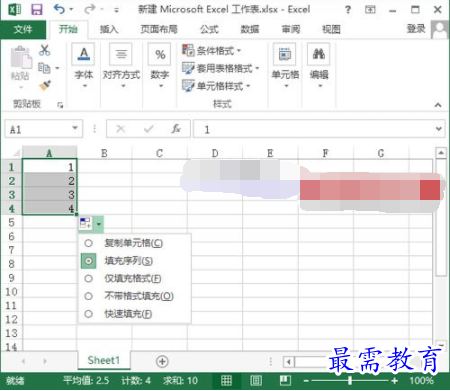
Task: Switch to the 插入 Insert tab
Action: (109, 30)
